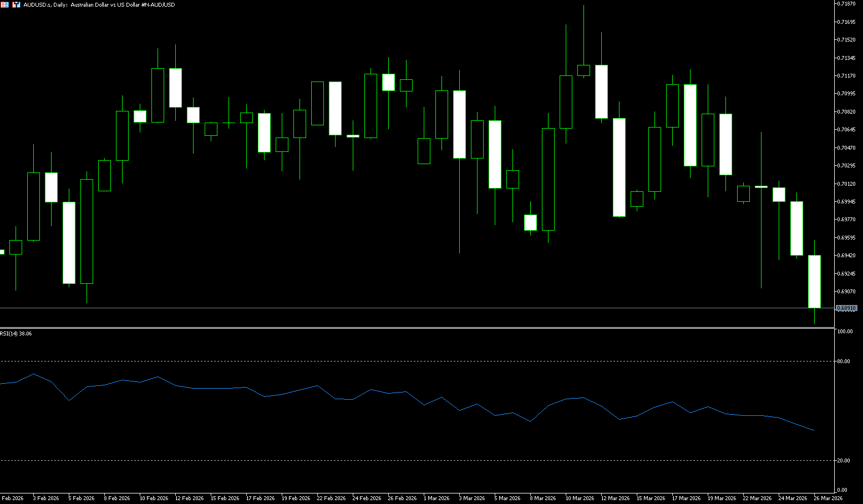Click the 0.70120 price scale value

pyautogui.click(x=846, y=184)
